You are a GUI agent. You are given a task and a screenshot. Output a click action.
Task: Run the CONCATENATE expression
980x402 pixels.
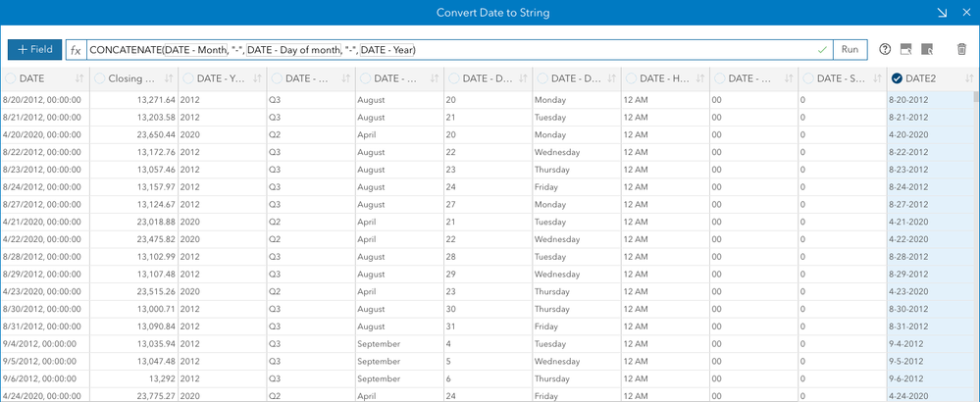(850, 49)
